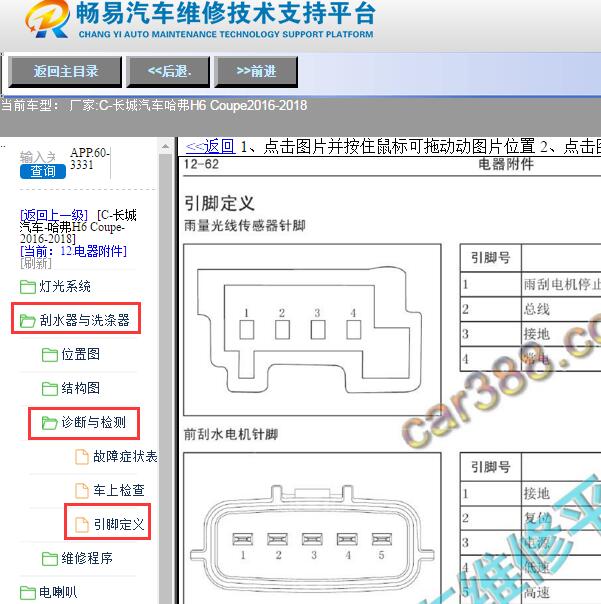
Task: Open the 电喇叭 tree item
Action: [x=58, y=592]
